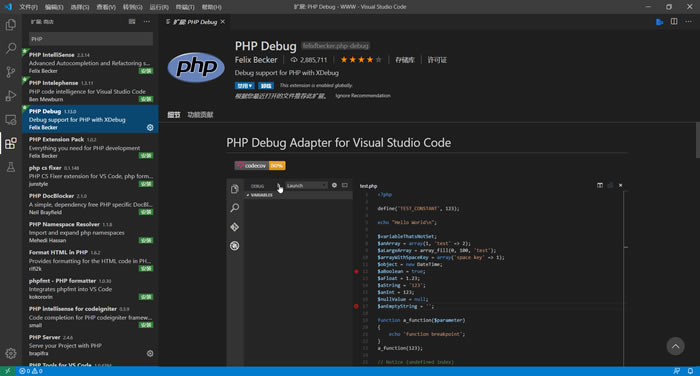This screenshot has width=700, height=376.
Task: Click the filter extensions icon in sidebar header
Action: [x=132, y=21]
